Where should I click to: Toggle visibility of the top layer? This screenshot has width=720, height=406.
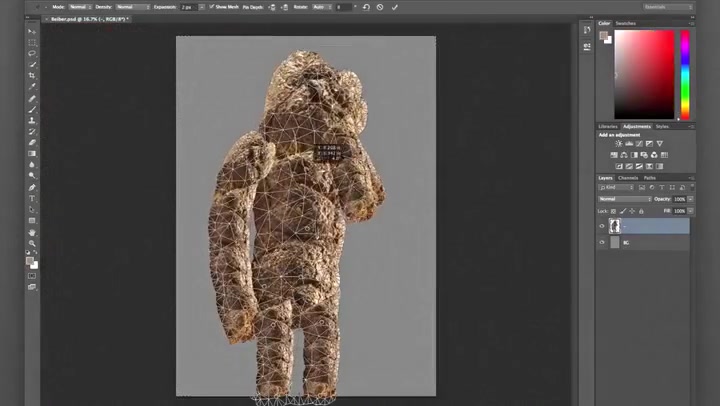click(x=602, y=226)
